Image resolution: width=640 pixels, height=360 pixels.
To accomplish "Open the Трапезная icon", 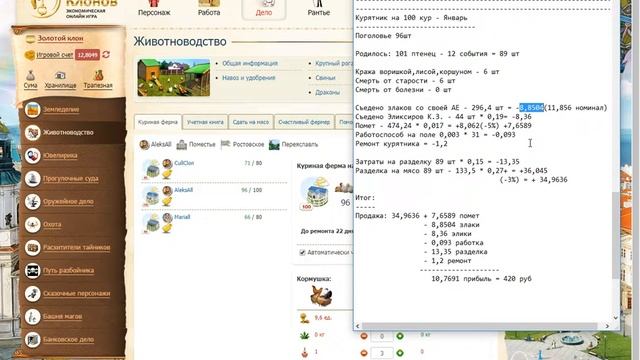I will [x=98, y=76].
